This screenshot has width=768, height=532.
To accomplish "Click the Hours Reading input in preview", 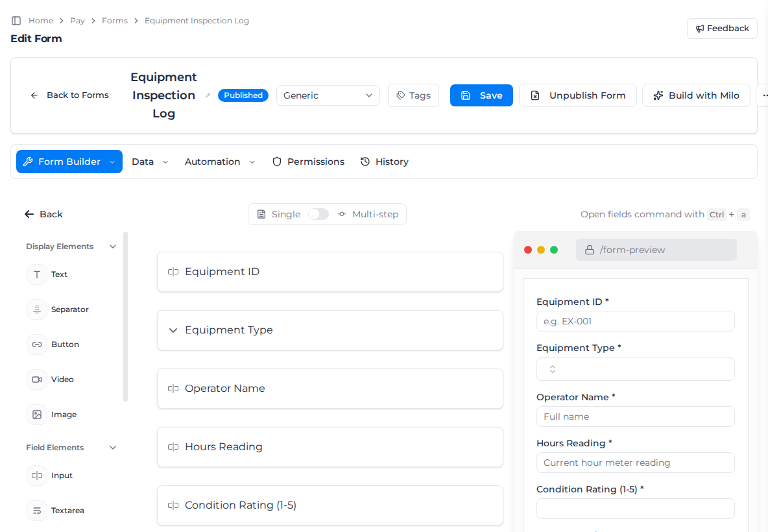I will click(635, 463).
